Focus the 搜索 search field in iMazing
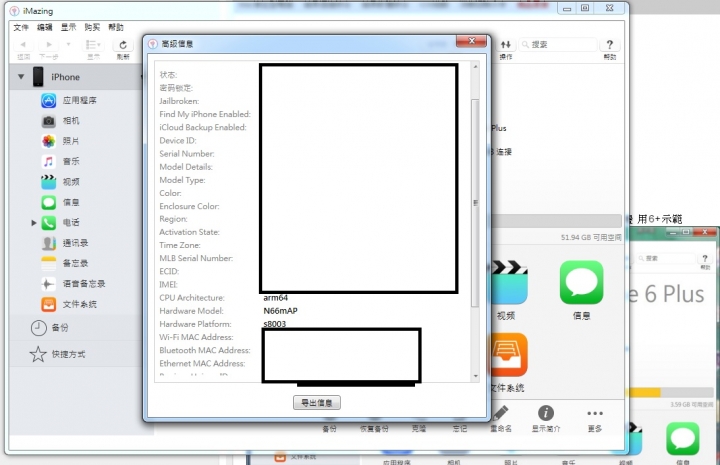The height and width of the screenshot is (465, 720). 558,45
